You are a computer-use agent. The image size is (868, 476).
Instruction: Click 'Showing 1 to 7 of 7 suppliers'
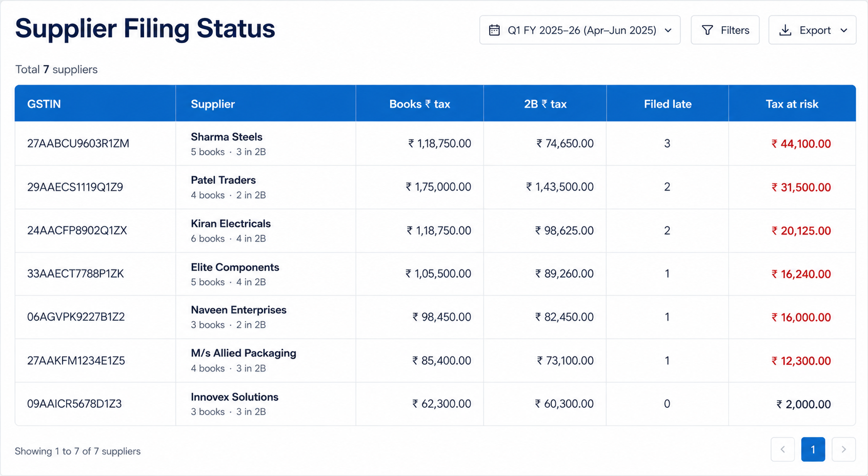(77, 451)
